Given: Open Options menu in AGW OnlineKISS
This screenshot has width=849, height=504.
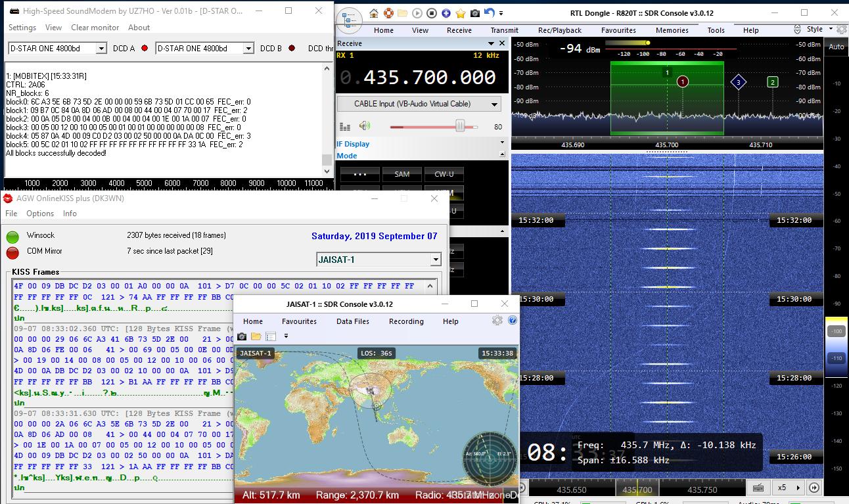Looking at the screenshot, I should (40, 214).
